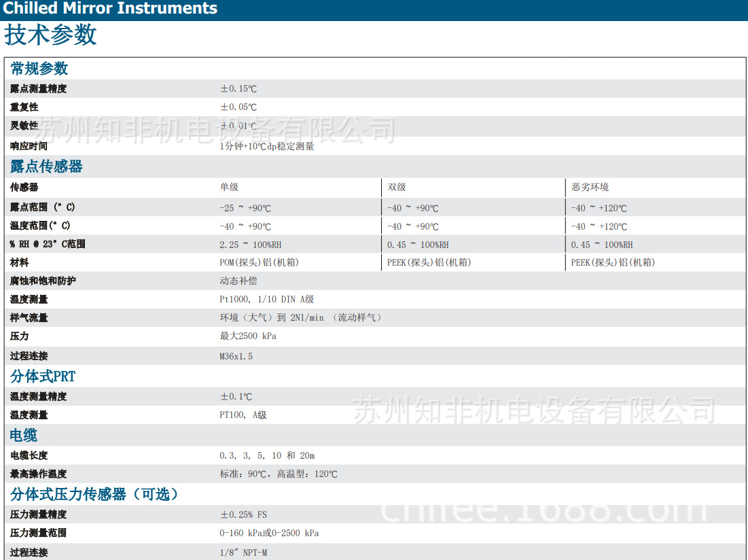Select the 标准:90℃,高温型:120℃ value
This screenshot has height=560, width=748.
pyautogui.click(x=279, y=474)
